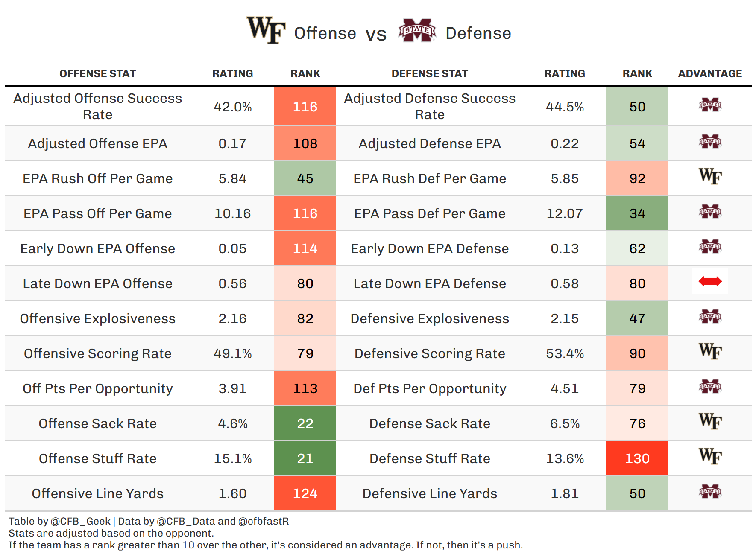Click the orange-red rank 124 cell
Image resolution: width=756 pixels, height=560 pixels.
(x=305, y=493)
